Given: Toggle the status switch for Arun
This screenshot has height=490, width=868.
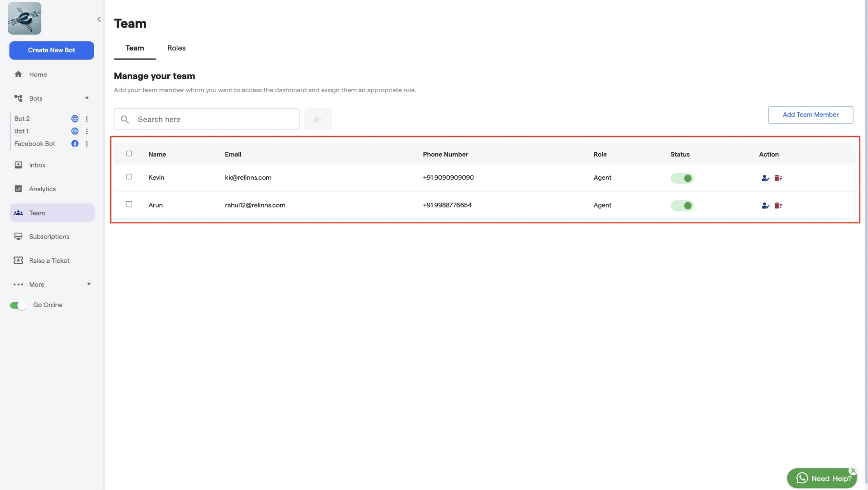Looking at the screenshot, I should (682, 206).
